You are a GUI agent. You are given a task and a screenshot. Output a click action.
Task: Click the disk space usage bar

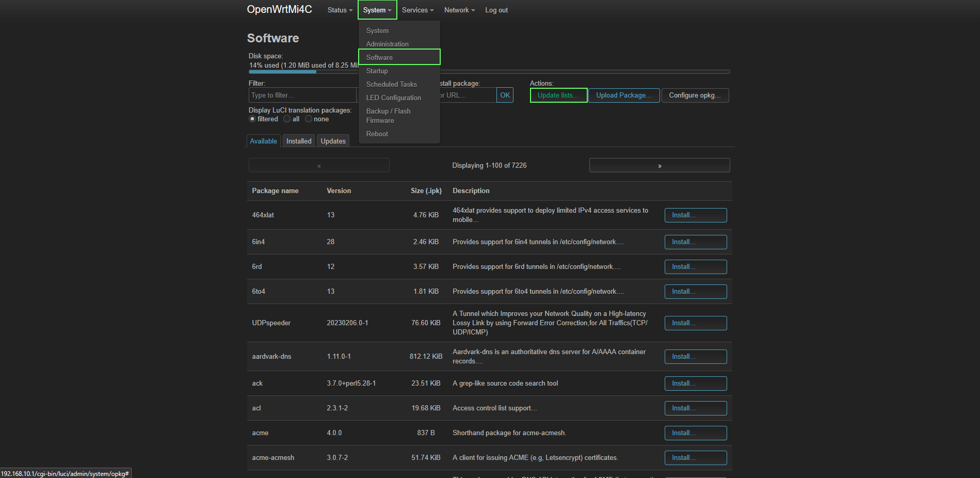click(x=489, y=72)
